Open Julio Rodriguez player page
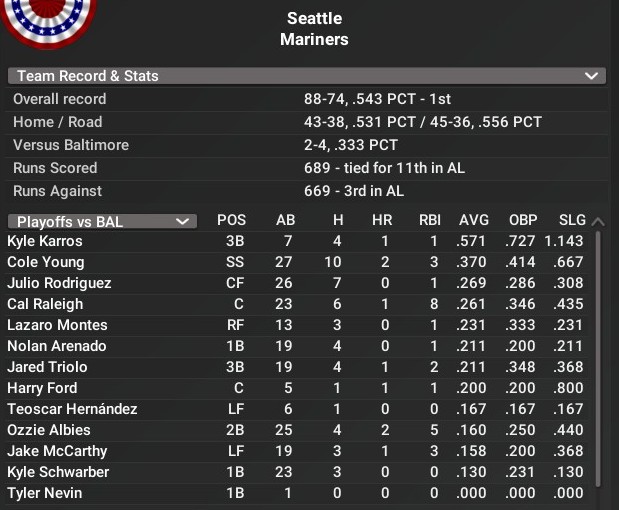619x510 pixels. point(59,283)
